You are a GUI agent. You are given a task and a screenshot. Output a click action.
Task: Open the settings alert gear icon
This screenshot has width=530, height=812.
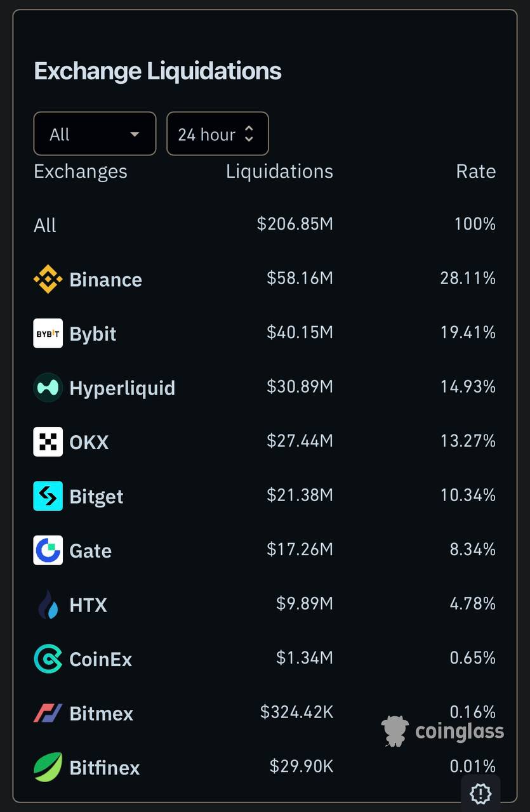480,793
